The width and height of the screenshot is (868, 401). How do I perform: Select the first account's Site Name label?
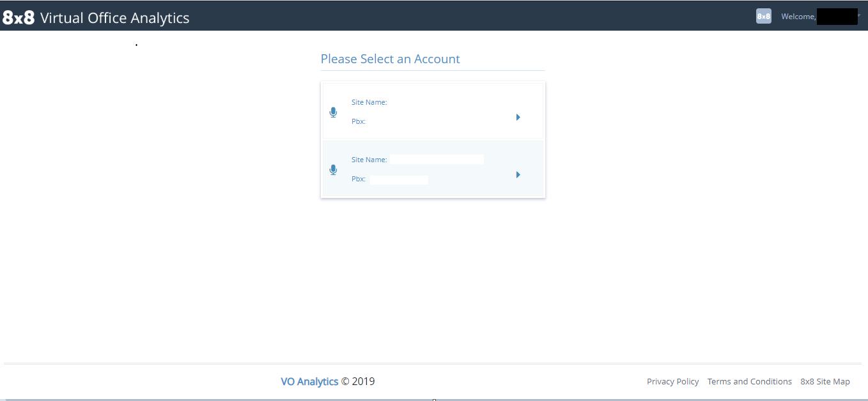click(369, 102)
